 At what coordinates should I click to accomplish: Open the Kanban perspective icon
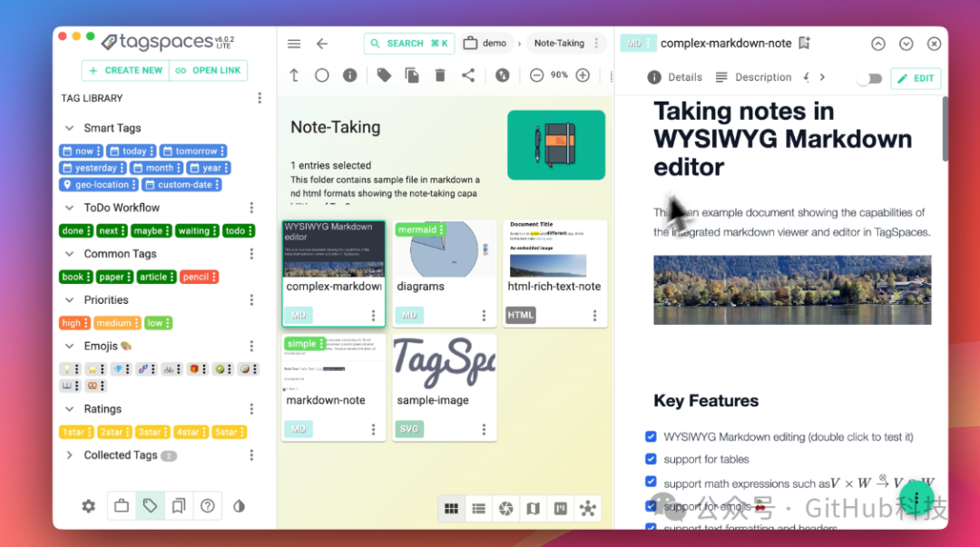561,509
